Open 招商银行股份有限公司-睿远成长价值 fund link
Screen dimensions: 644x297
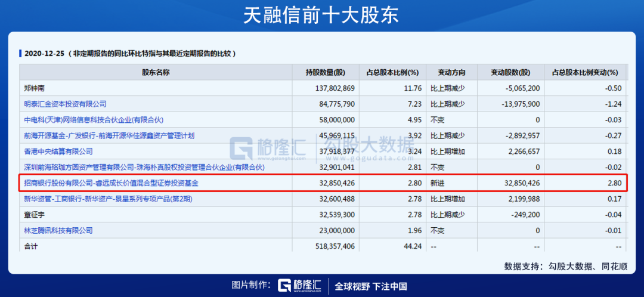(x=112, y=183)
